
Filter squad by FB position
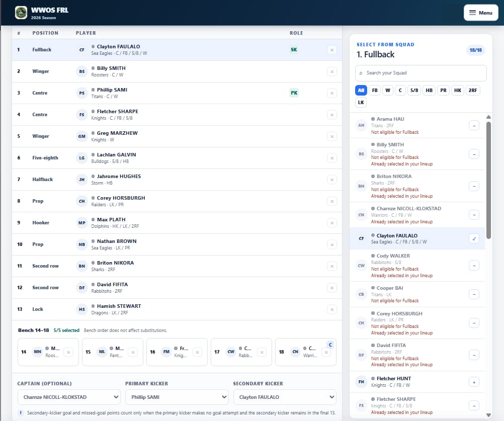tap(375, 91)
